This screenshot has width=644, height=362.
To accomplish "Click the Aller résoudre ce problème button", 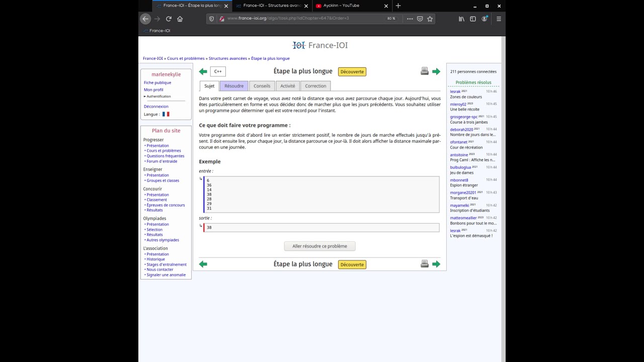I will [x=320, y=246].
